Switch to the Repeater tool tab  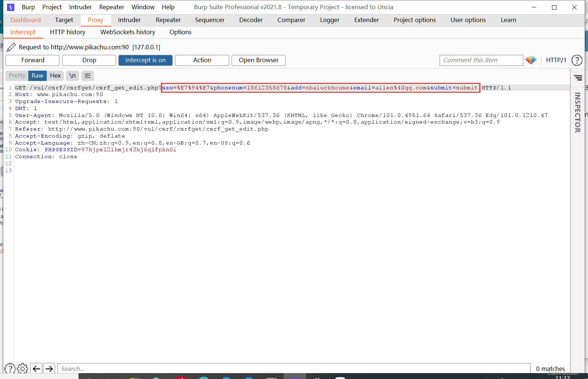tap(168, 20)
